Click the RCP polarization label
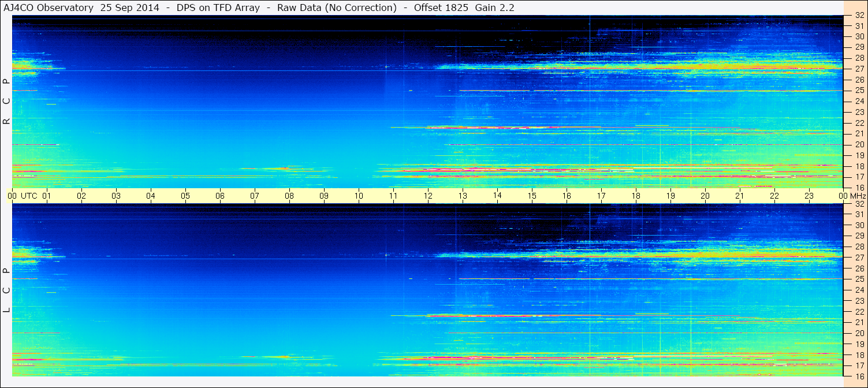The height and width of the screenshot is (388, 868). (x=6, y=101)
